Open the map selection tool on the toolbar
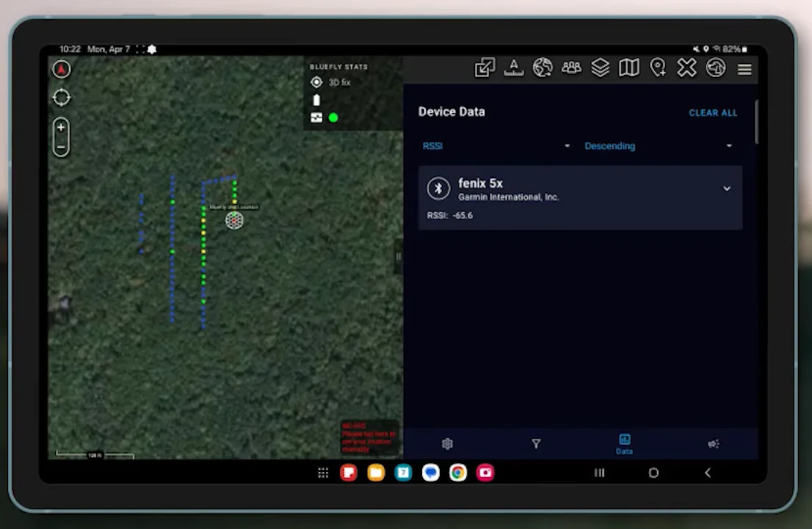 pos(629,68)
